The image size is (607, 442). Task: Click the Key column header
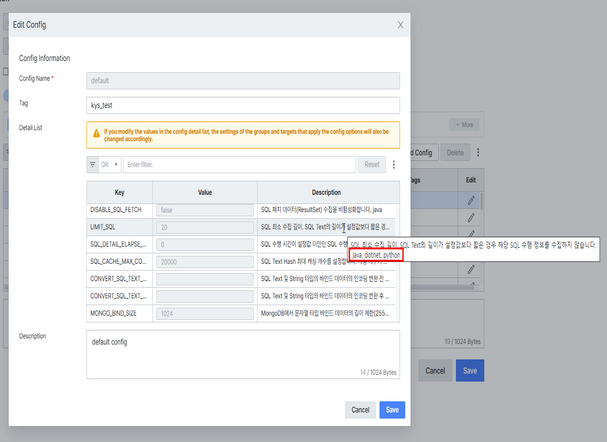(x=119, y=192)
